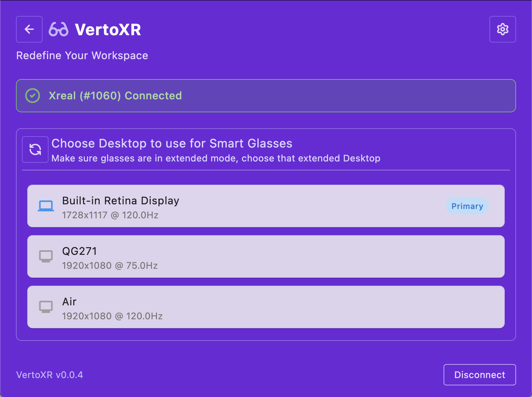Refresh the desktop list with the reload icon
The image size is (532, 397).
35,149
